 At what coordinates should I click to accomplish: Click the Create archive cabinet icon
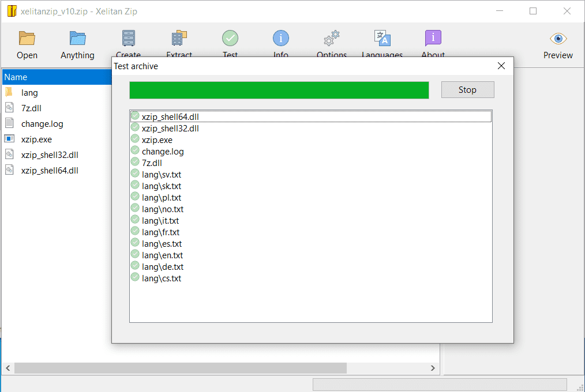click(x=128, y=38)
